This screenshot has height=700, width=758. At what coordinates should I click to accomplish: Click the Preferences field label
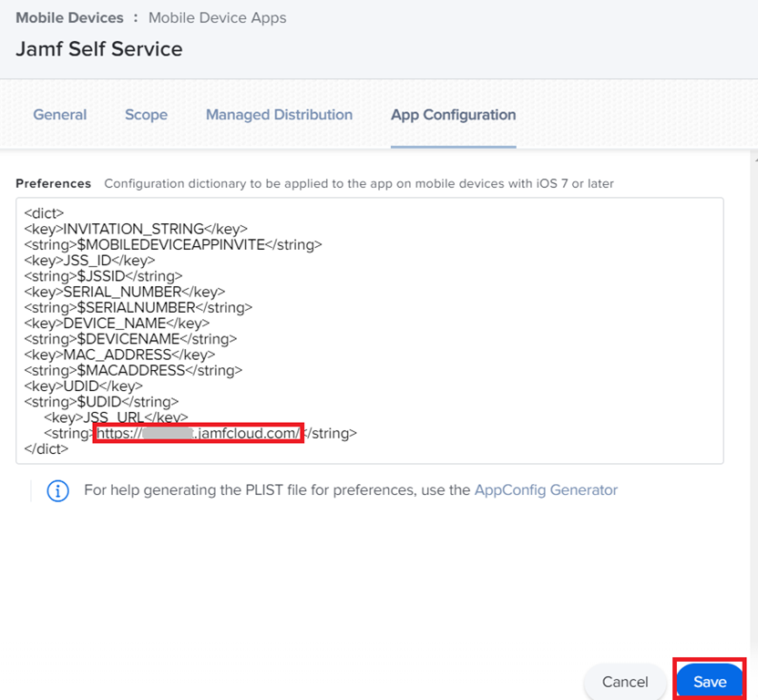[53, 184]
